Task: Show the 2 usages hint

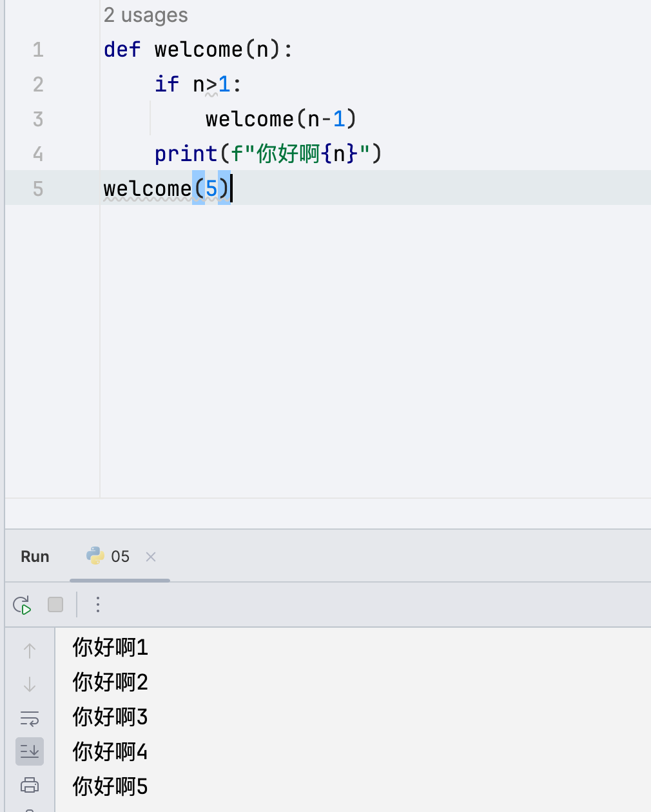Action: [x=146, y=14]
